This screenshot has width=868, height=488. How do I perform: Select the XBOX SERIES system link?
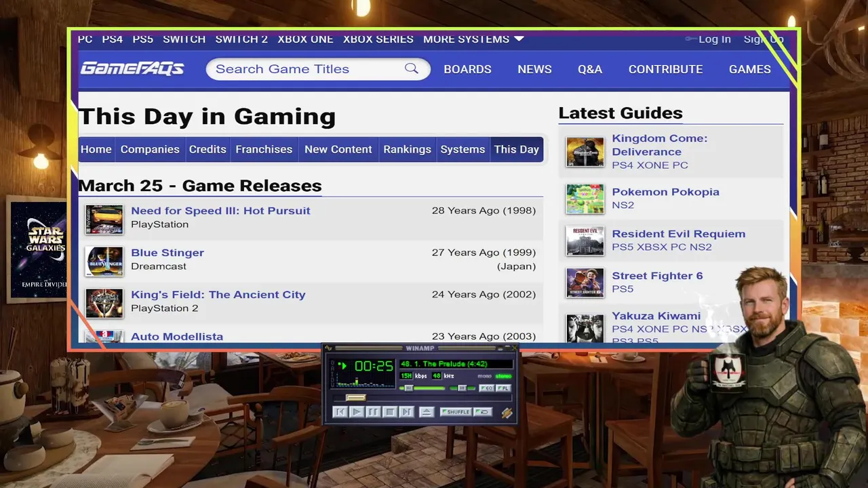(x=378, y=39)
